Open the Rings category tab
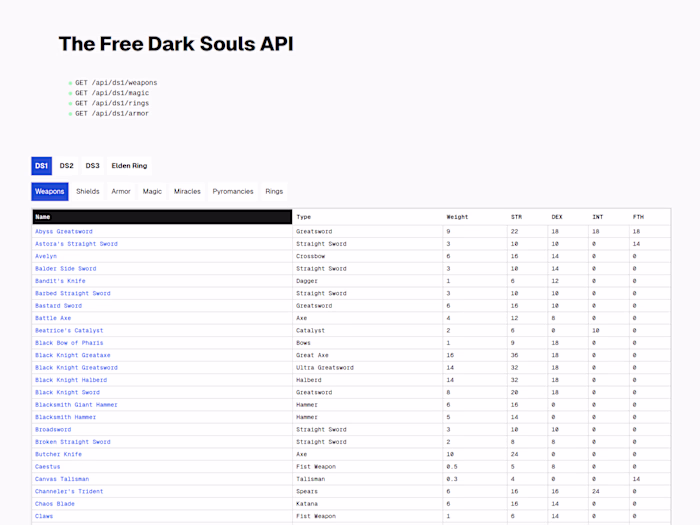This screenshot has height=525, width=700. coord(274,192)
